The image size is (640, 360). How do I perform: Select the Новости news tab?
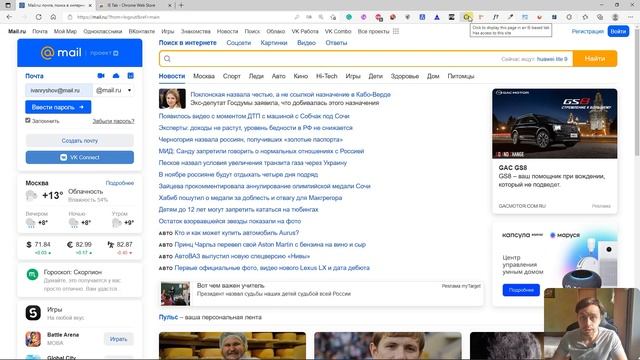pos(171,76)
